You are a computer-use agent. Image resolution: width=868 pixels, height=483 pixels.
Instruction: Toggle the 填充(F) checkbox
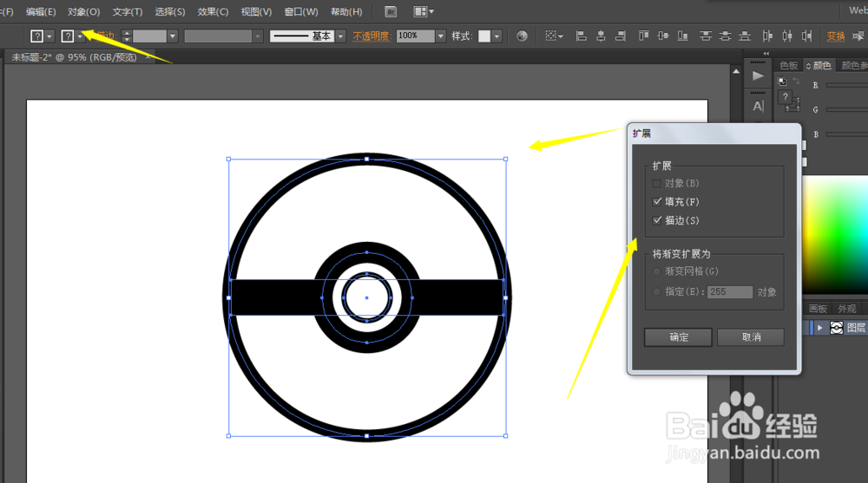coord(657,201)
